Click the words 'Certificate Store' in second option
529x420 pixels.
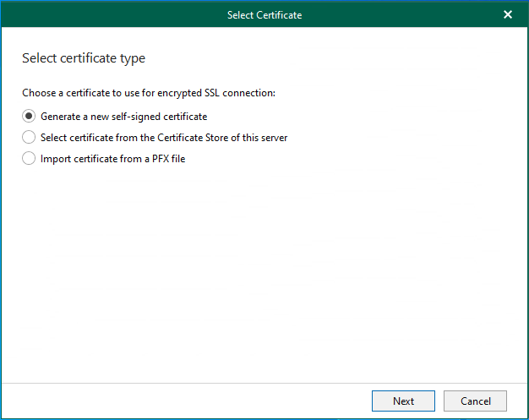[x=184, y=137]
